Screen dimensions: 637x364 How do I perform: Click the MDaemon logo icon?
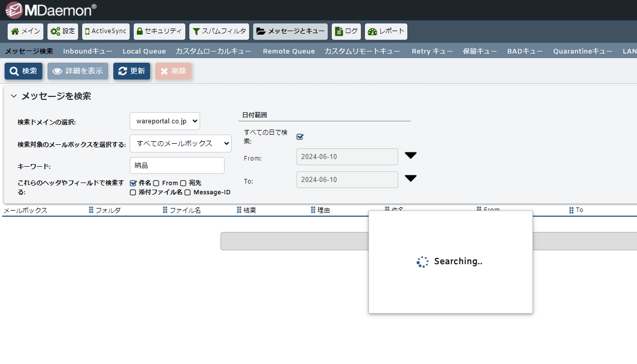[14, 10]
